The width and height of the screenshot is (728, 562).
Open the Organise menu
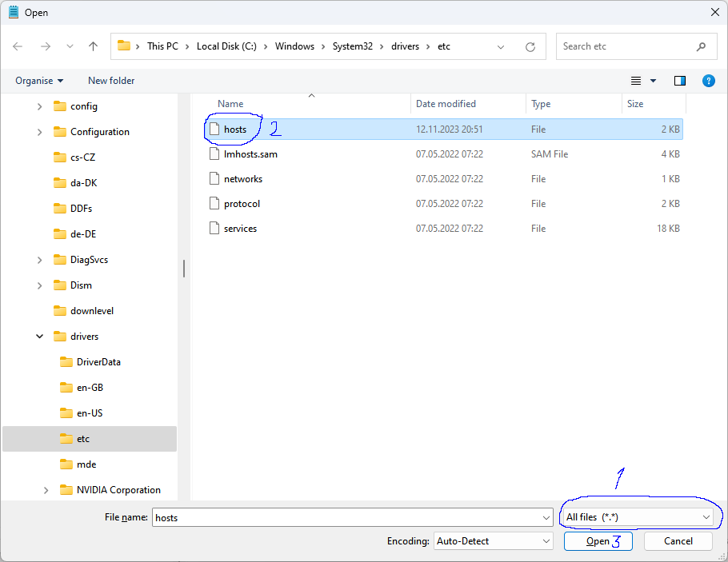pyautogui.click(x=38, y=81)
